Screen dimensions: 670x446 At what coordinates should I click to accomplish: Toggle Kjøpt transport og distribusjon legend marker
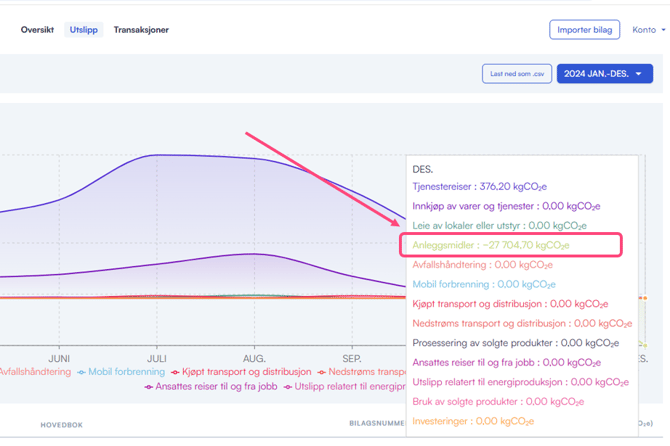tap(175, 372)
